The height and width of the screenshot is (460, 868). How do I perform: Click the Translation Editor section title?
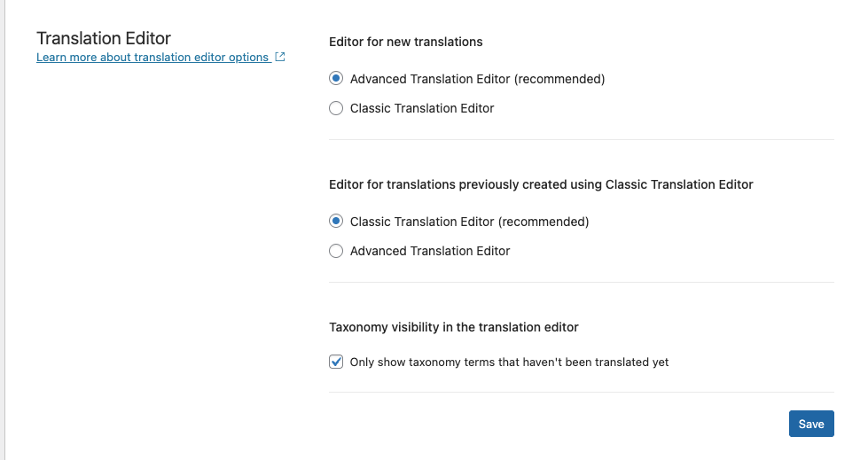coord(104,38)
